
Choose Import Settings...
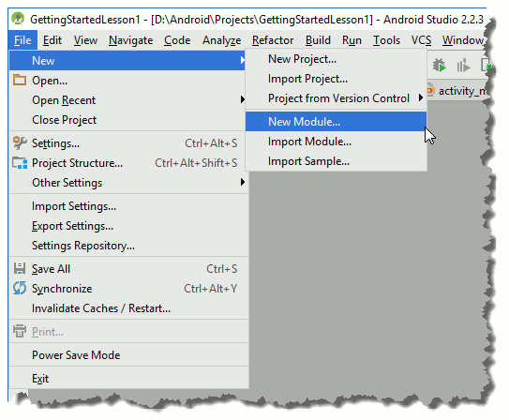coord(128,206)
